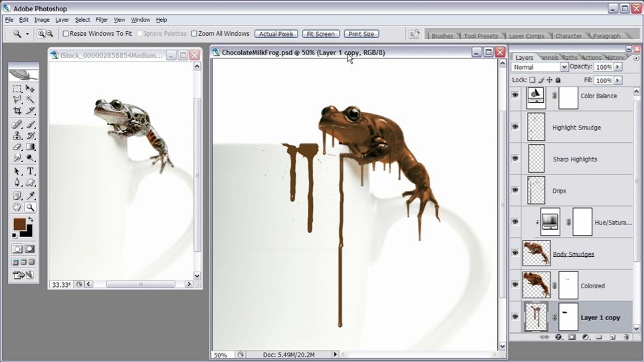Select the Hand tool

coord(17,207)
